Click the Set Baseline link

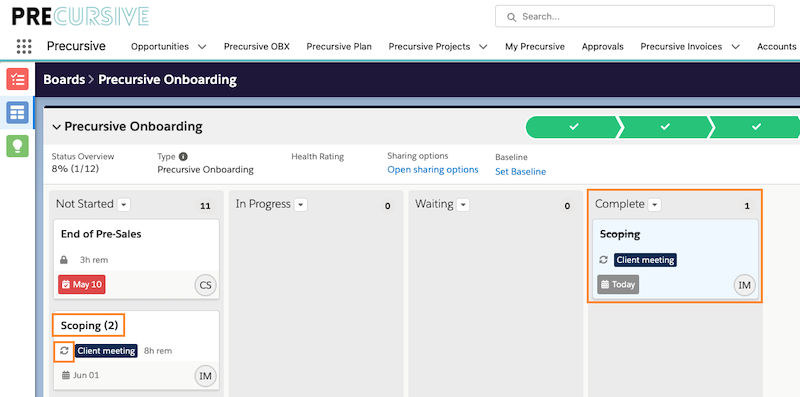(x=520, y=171)
